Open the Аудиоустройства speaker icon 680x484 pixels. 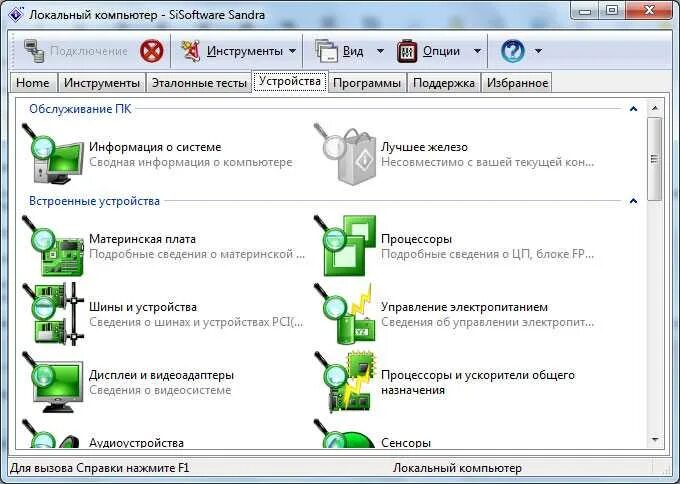click(x=53, y=433)
